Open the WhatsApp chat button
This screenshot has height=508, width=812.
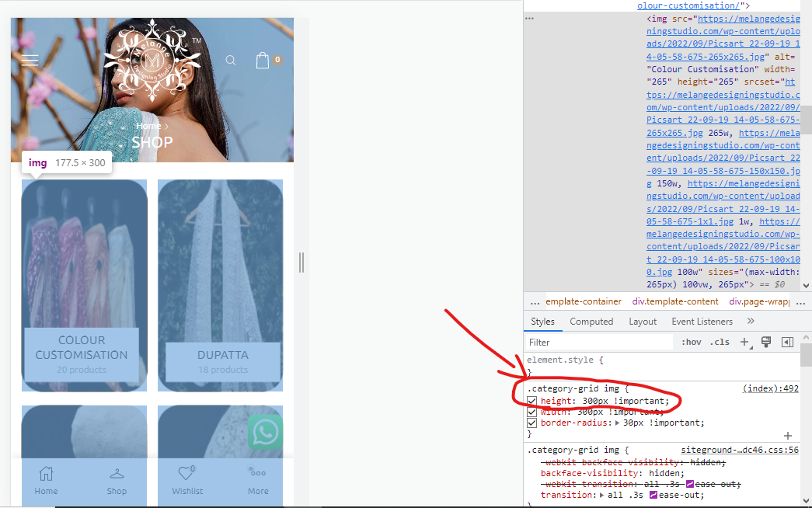coord(265,432)
